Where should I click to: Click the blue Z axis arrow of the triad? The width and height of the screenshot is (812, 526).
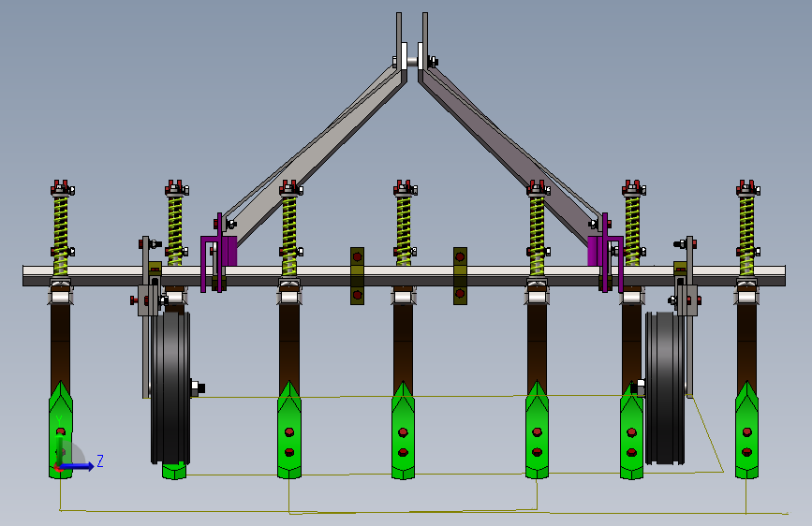77,466
